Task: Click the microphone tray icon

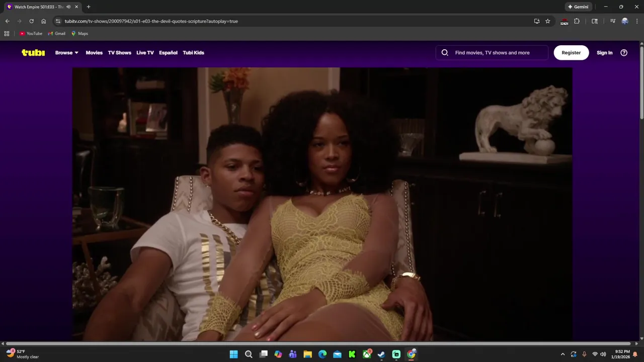Action: click(x=584, y=354)
